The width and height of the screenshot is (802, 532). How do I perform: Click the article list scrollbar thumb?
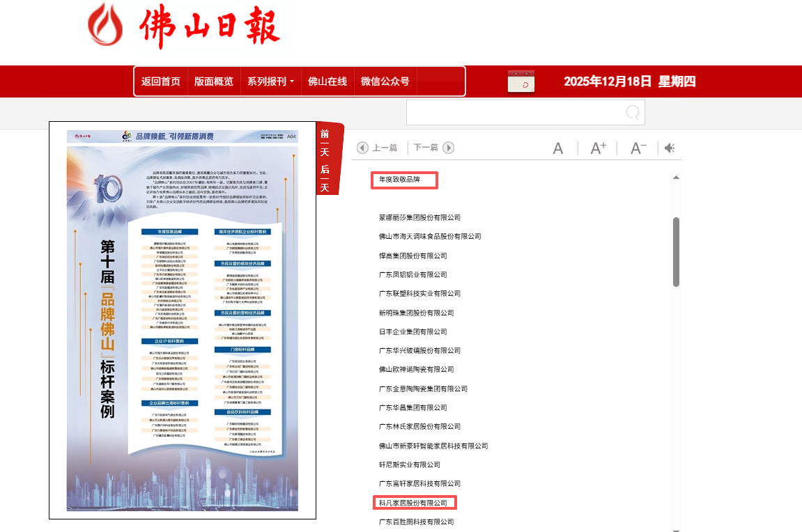(676, 251)
